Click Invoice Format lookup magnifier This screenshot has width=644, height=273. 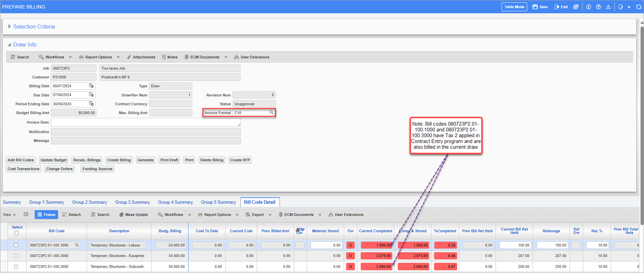click(272, 113)
